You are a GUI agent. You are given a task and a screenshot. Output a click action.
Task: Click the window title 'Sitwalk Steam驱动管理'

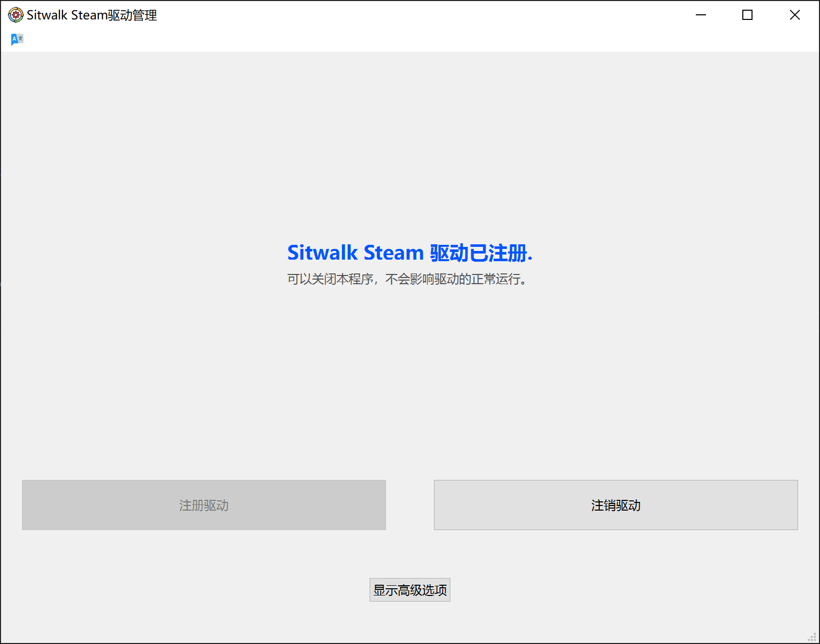point(92,15)
